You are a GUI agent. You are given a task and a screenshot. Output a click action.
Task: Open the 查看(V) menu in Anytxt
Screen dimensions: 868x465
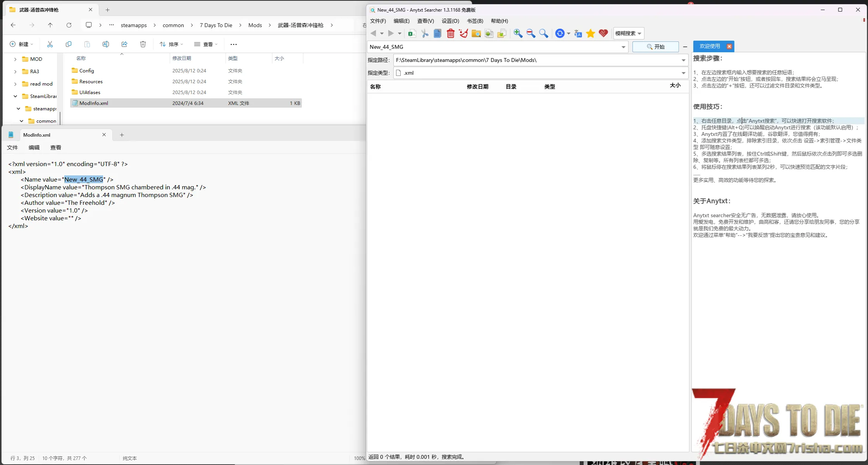click(x=425, y=21)
